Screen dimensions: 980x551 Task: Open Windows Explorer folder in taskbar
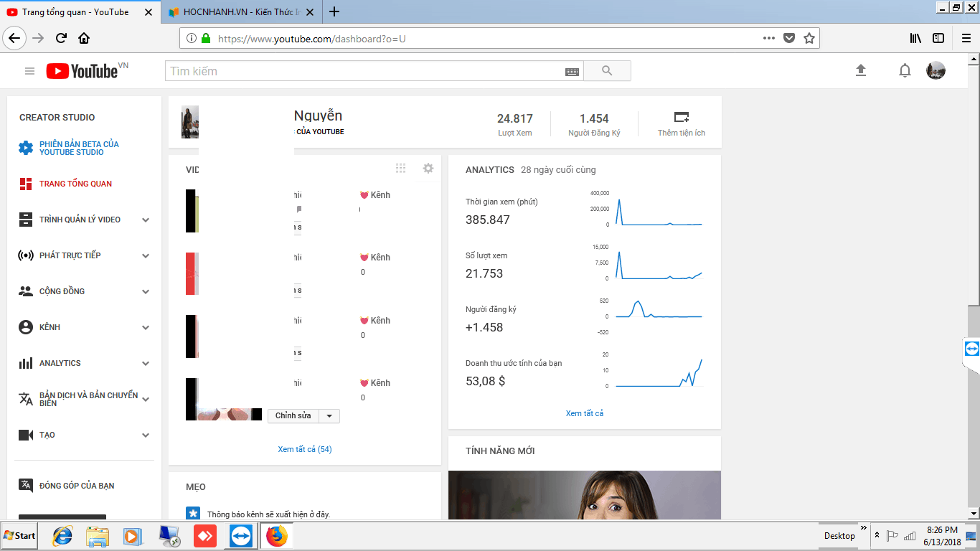(x=98, y=536)
